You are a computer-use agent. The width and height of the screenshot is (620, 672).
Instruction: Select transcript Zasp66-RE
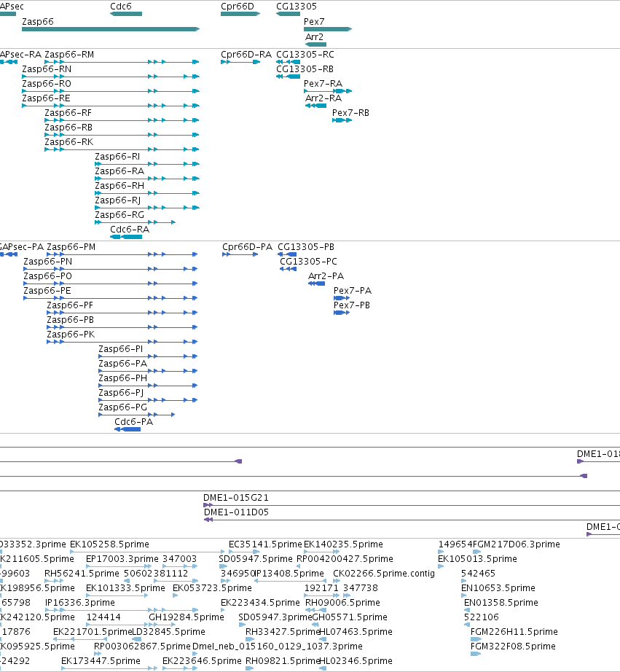(111, 106)
